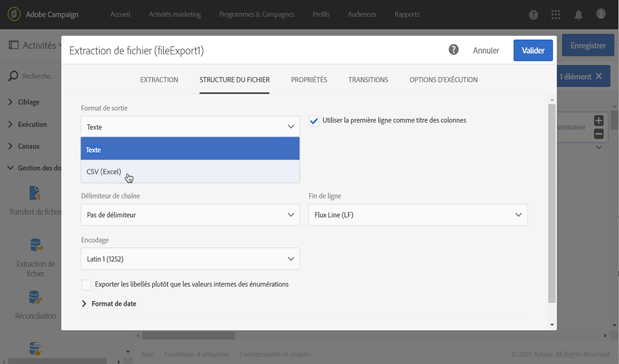Enable 'Exporter les libellés' checkbox

pyautogui.click(x=87, y=284)
